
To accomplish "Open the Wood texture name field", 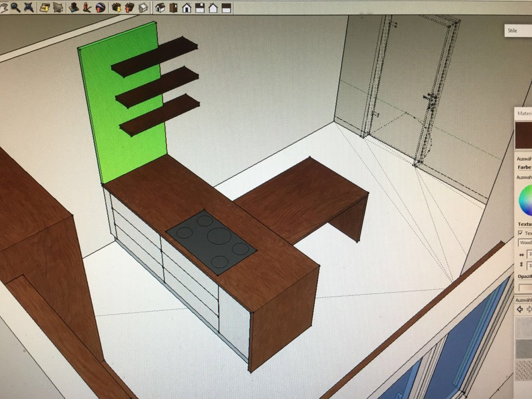I will (525, 243).
